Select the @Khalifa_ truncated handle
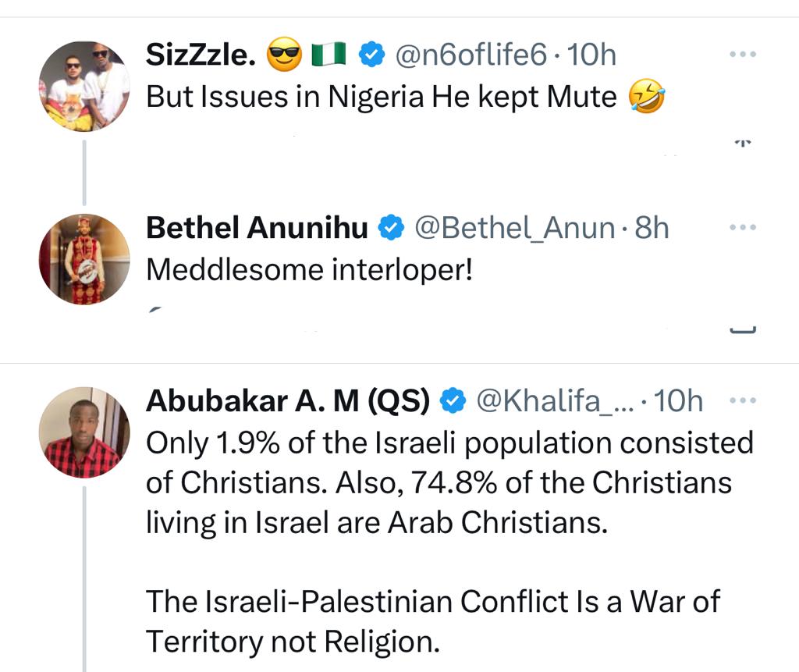The height and width of the screenshot is (672, 799). [x=556, y=400]
